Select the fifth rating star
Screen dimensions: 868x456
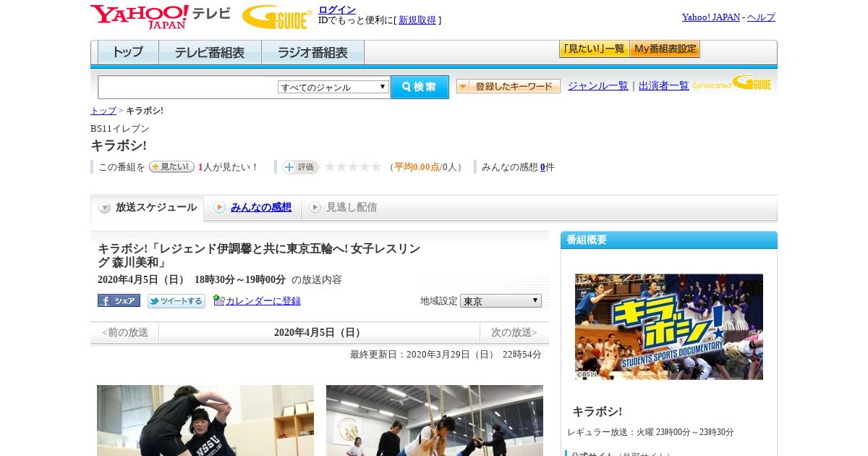[x=376, y=166]
